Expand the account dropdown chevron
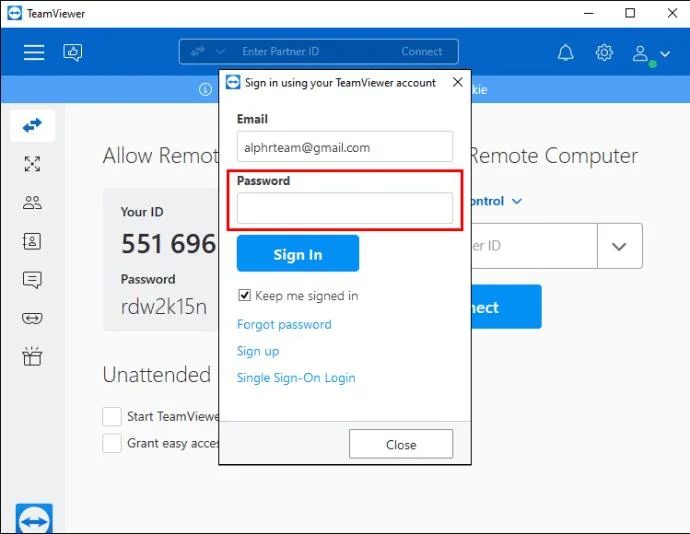 665,54
